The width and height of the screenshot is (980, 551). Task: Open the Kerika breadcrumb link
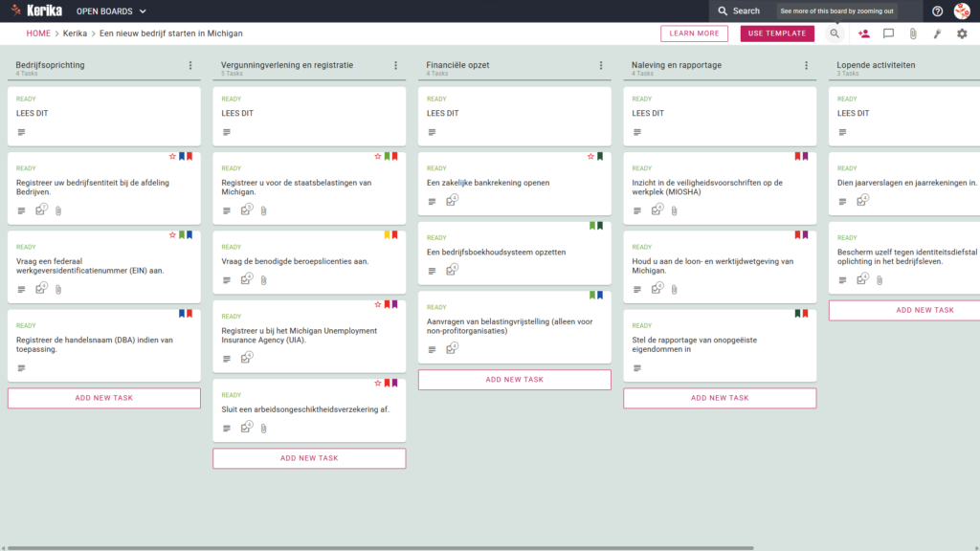(x=75, y=33)
